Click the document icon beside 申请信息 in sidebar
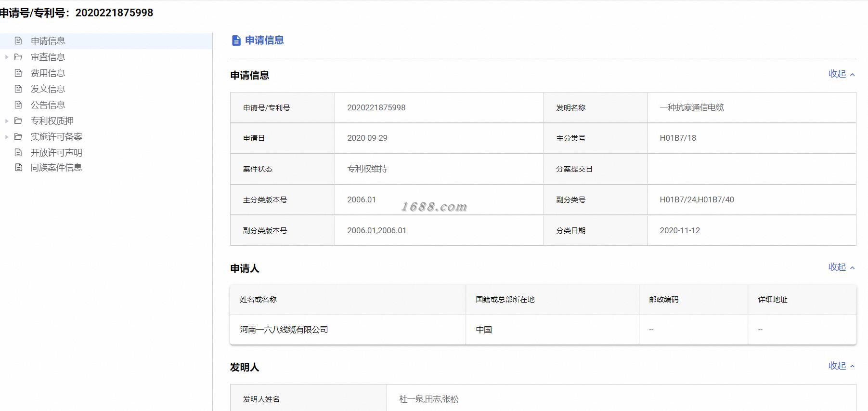The height and width of the screenshot is (411, 868). (18, 41)
